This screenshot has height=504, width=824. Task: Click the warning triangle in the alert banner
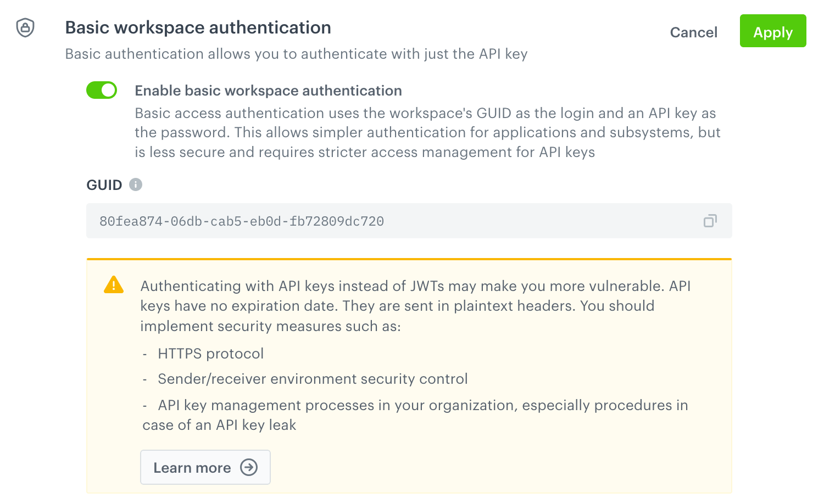pyautogui.click(x=114, y=284)
